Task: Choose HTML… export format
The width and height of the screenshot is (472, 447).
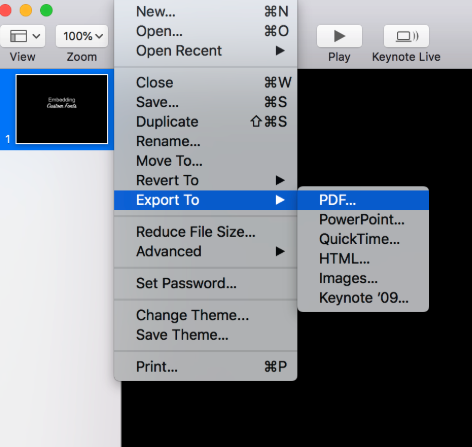Action: (x=363, y=259)
